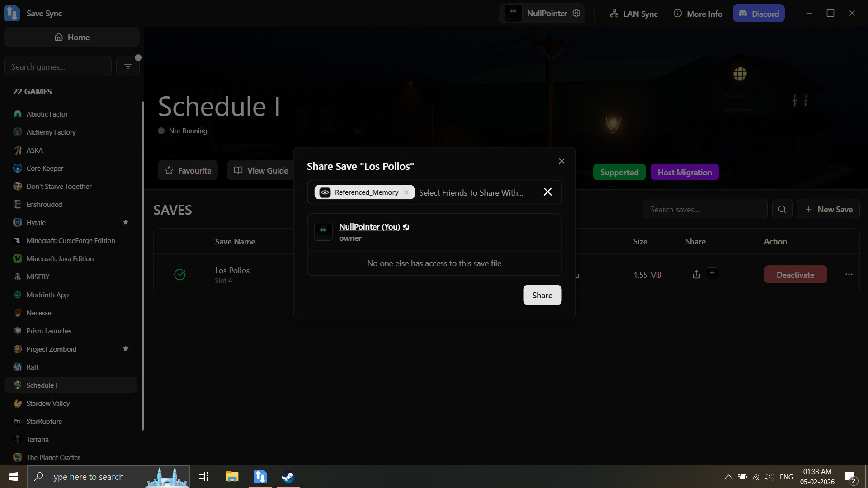Remove the Referenced_Memory tag with its X
The height and width of the screenshot is (488, 868).
tap(406, 192)
